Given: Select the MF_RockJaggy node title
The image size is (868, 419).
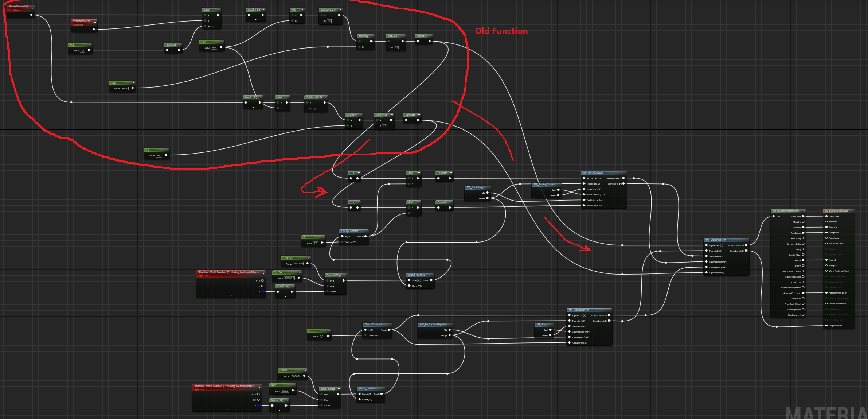Looking at the screenshot, I should (476, 187).
